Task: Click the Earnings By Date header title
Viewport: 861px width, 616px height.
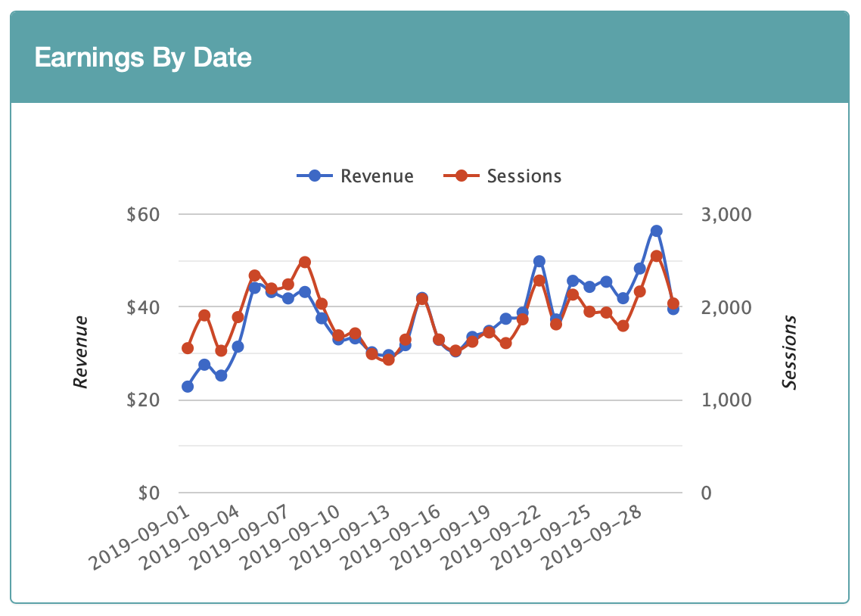Action: point(143,57)
